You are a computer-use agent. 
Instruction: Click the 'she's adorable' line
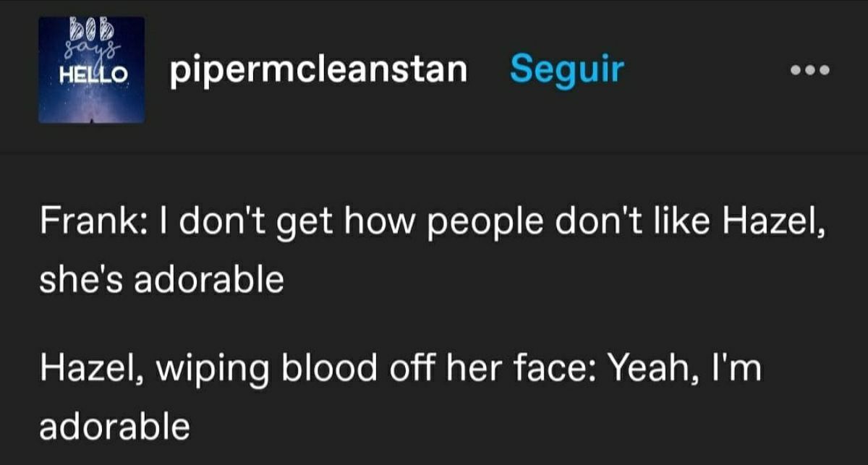pos(161,280)
